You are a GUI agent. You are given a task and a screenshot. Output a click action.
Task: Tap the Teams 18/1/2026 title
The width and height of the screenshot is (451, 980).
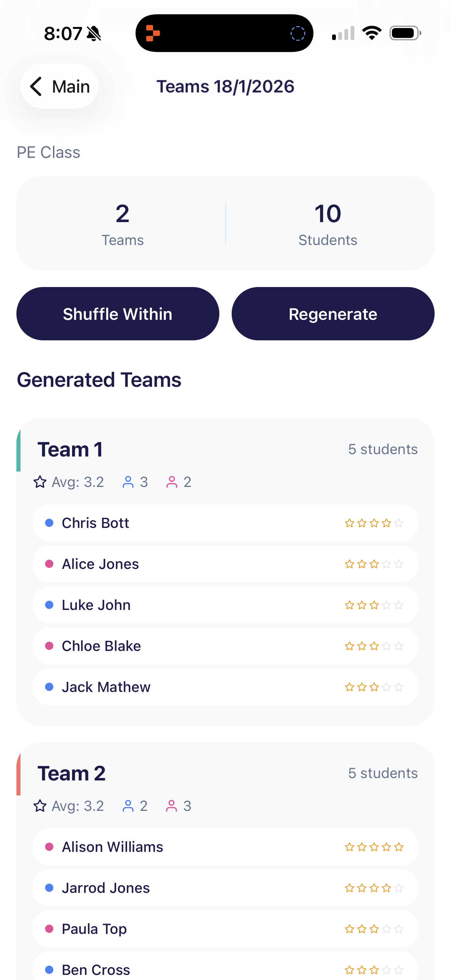pos(225,86)
